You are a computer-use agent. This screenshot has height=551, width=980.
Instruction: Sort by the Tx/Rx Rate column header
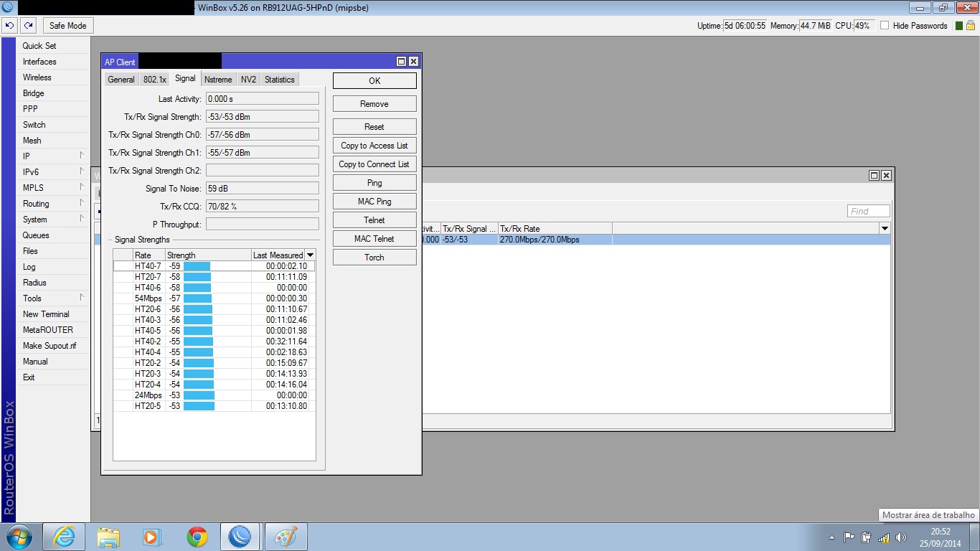555,228
